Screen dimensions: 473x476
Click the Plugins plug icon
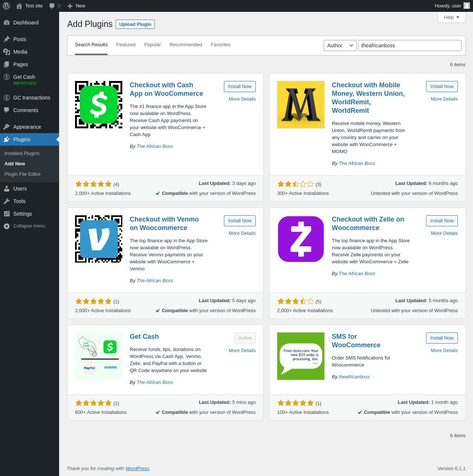pyautogui.click(x=7, y=139)
